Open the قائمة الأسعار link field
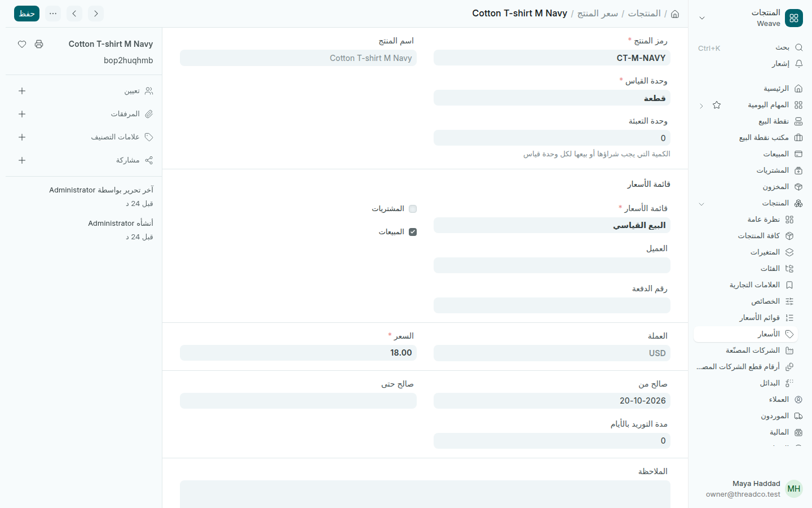This screenshot has height=508, width=812. pos(552,225)
